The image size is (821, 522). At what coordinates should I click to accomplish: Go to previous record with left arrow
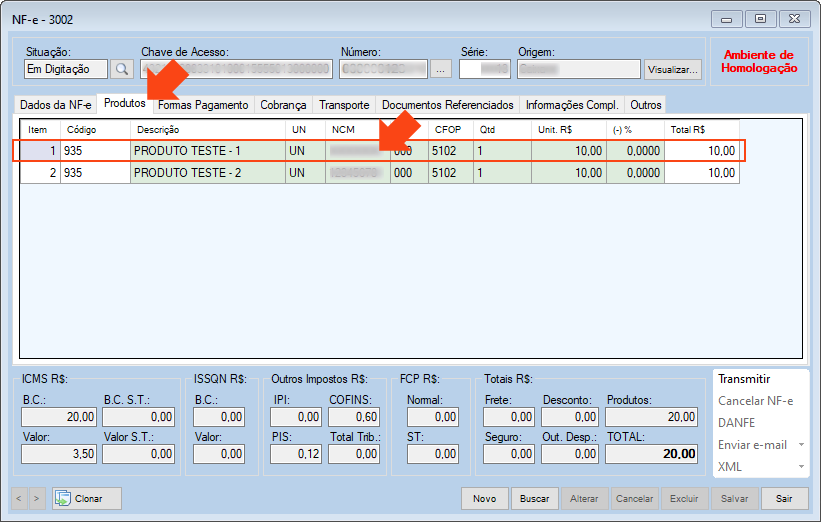click(19, 498)
